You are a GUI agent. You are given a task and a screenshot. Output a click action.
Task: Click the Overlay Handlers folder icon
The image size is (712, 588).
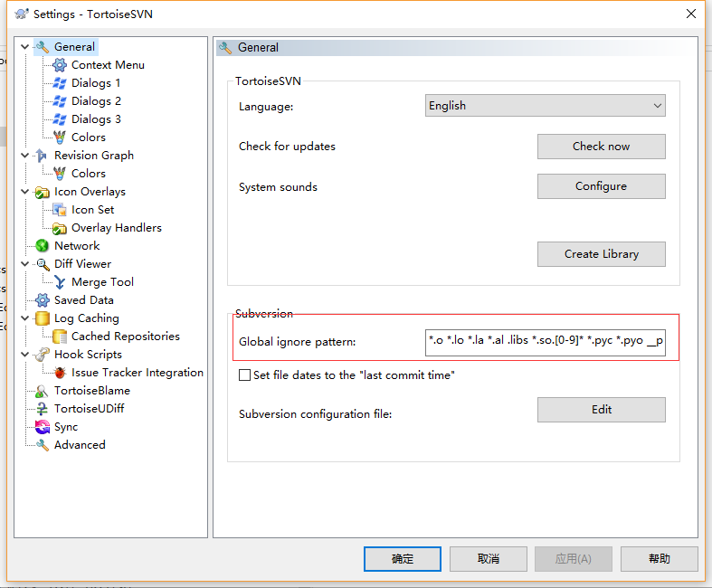click(x=60, y=228)
